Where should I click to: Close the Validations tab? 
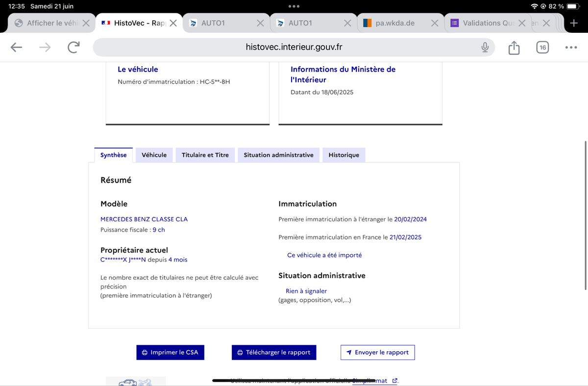pyautogui.click(x=522, y=23)
